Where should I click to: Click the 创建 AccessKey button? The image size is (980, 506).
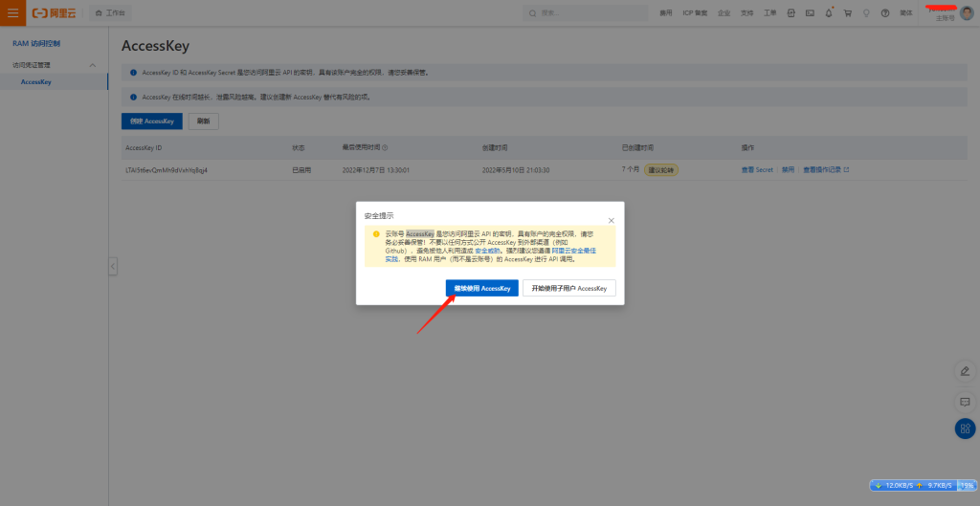(x=152, y=121)
